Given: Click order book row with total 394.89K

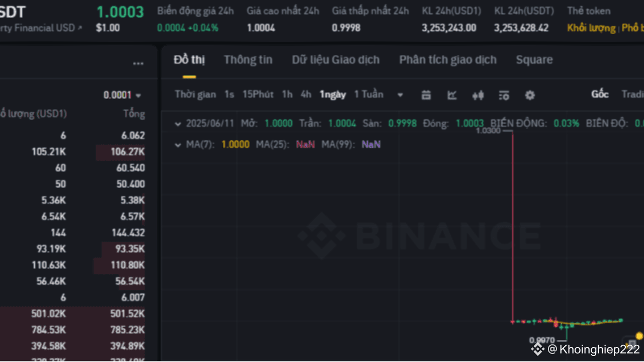Looking at the screenshot, I should (72, 346).
